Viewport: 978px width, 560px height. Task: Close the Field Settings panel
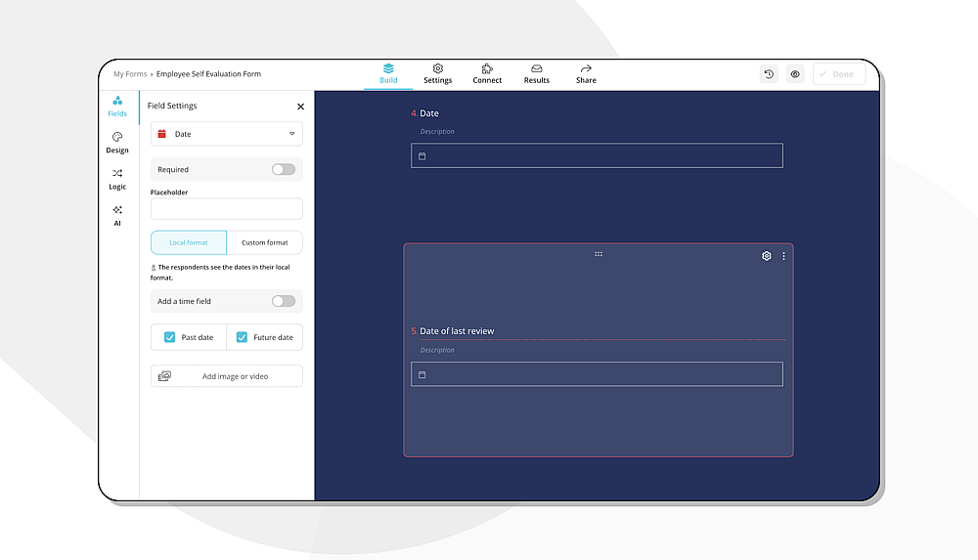[300, 107]
